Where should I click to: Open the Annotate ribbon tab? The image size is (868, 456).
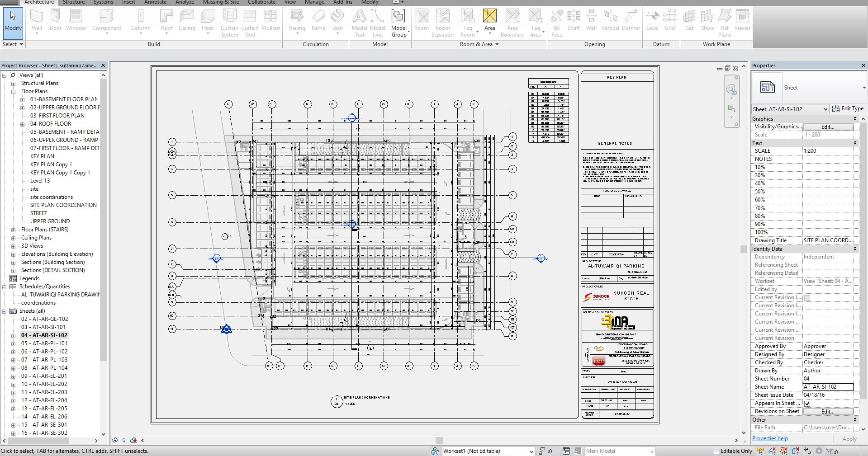tap(155, 2)
